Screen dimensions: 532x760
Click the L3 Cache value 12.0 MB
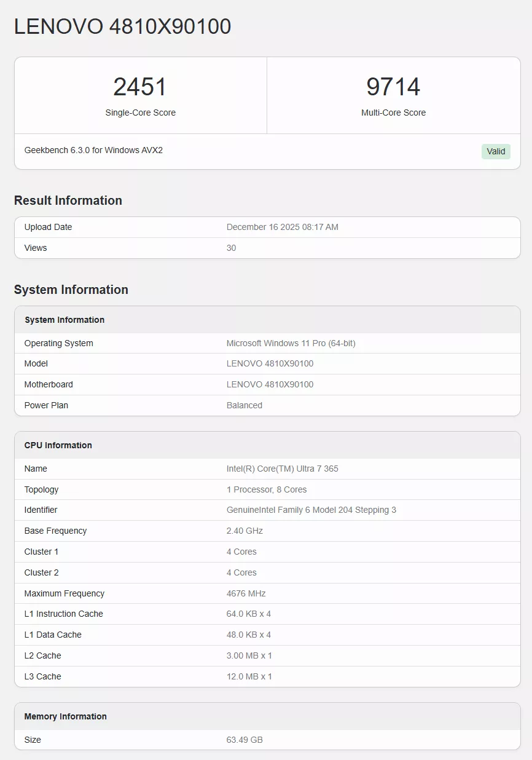[x=249, y=676]
